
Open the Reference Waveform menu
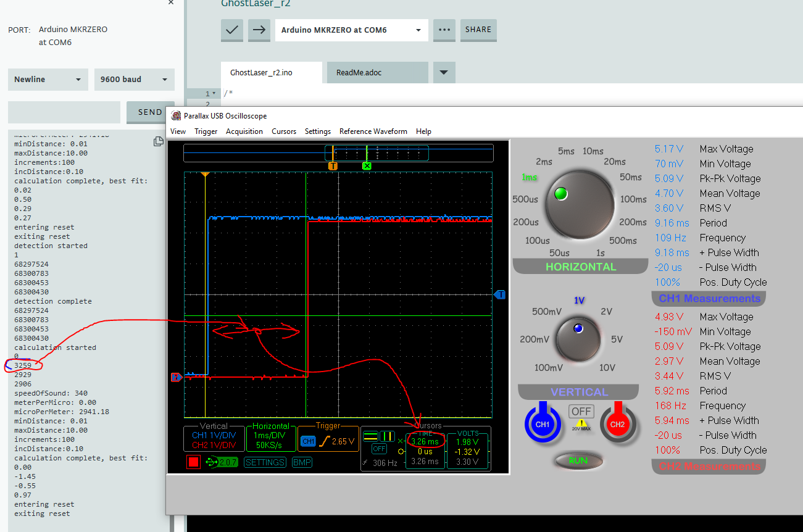(373, 131)
